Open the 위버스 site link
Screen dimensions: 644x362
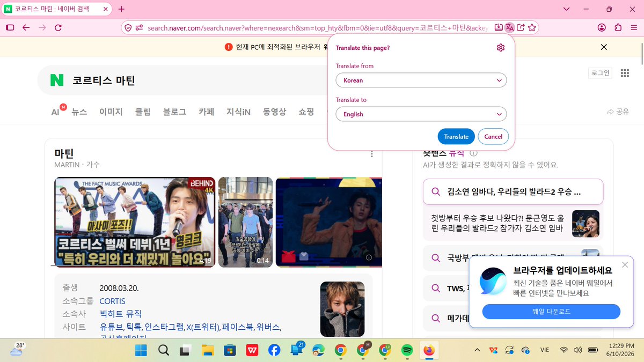(x=268, y=327)
